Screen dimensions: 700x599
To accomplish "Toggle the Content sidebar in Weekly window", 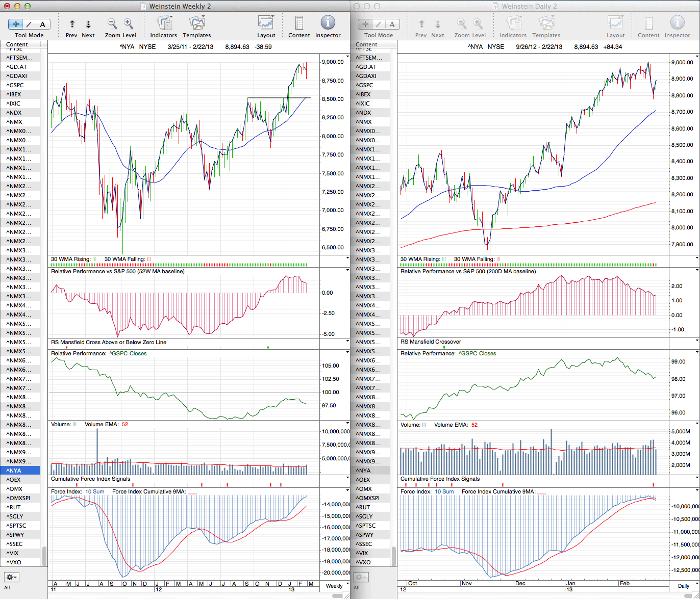I will click(299, 23).
